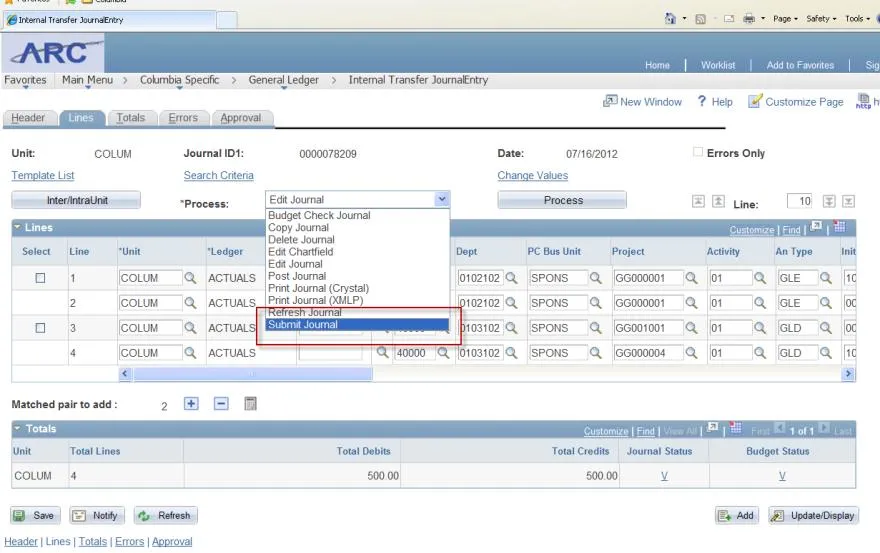Click scroll left arrow in Lines grid
The image size is (880, 553).
(x=125, y=373)
